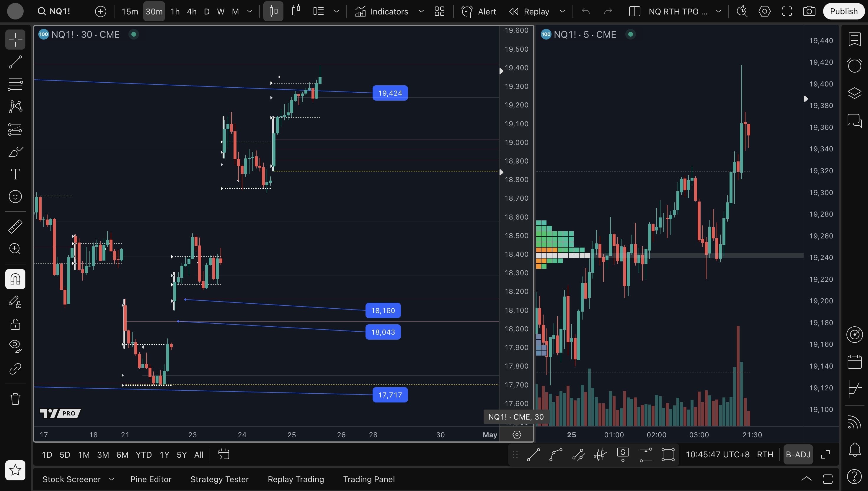The height and width of the screenshot is (491, 868).
Task: Toggle hide all drawings eye icon
Action: (x=15, y=346)
